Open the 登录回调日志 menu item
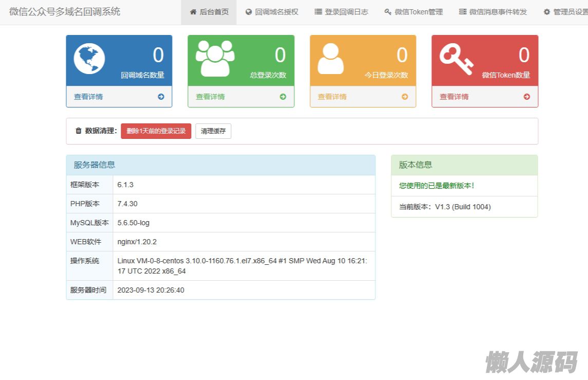588x380 pixels. [342, 12]
